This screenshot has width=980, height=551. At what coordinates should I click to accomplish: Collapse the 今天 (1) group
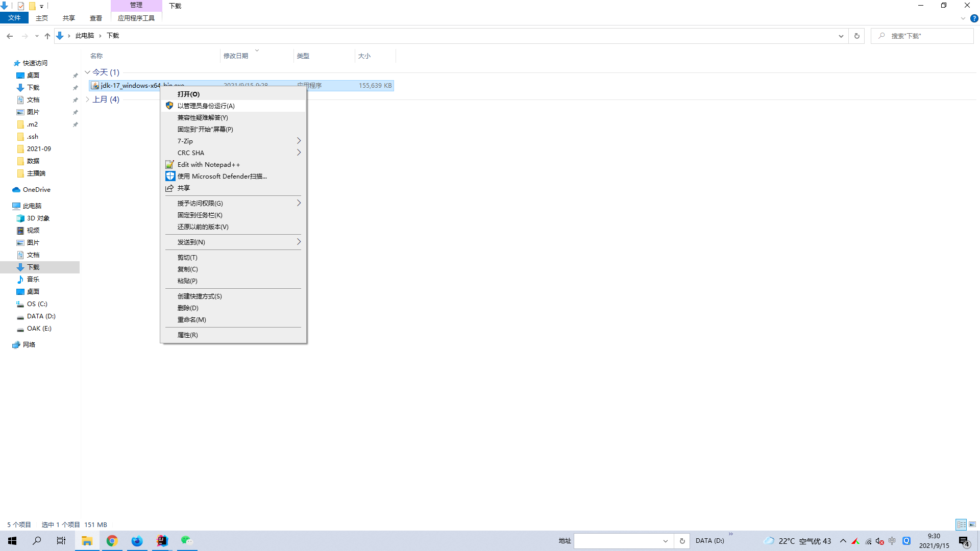point(87,72)
